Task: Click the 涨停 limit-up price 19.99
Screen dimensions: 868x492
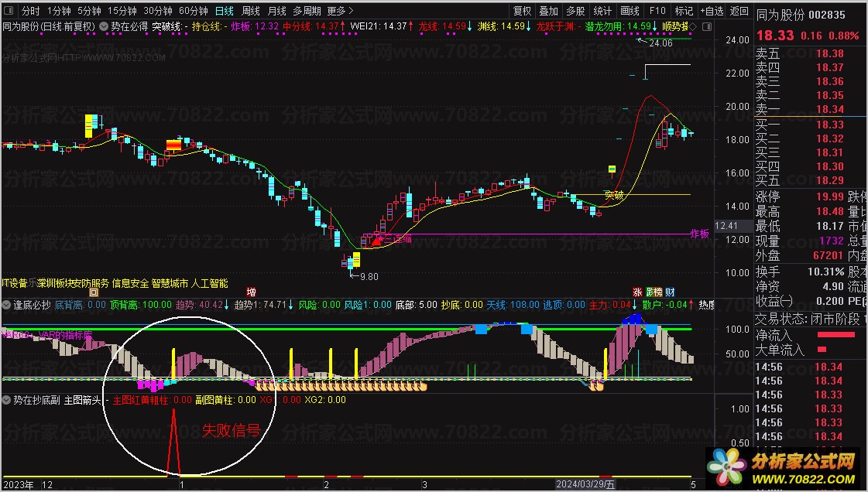Action: click(x=829, y=197)
